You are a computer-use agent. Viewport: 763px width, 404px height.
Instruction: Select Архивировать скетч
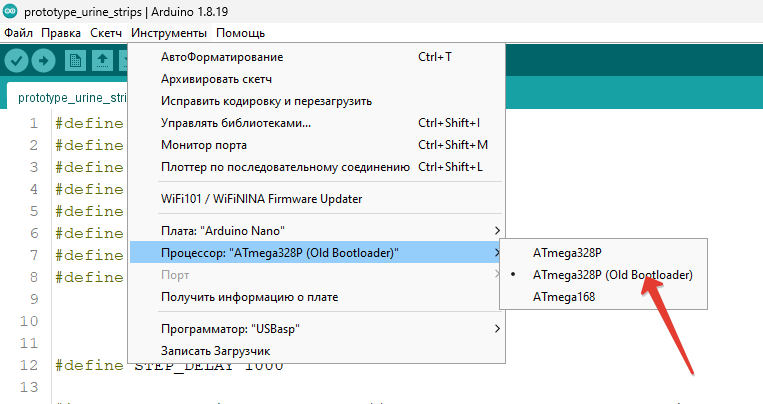point(317,79)
